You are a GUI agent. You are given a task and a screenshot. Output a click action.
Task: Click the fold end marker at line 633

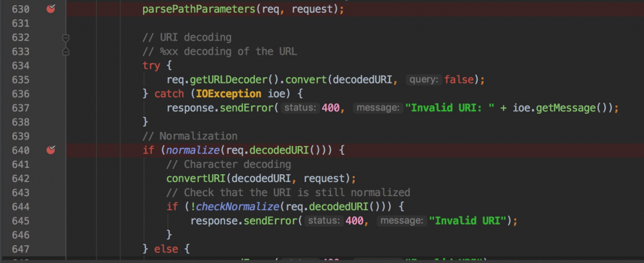point(66,51)
